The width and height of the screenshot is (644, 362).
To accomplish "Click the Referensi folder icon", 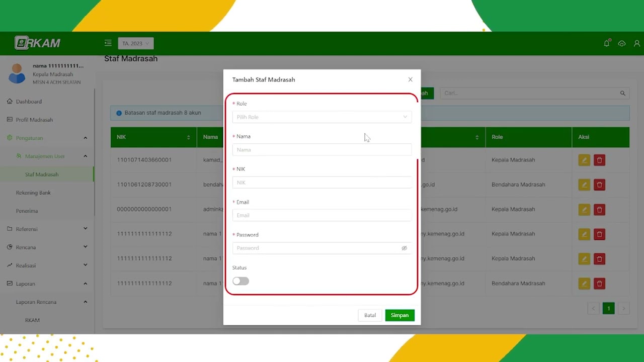I will (x=10, y=229).
